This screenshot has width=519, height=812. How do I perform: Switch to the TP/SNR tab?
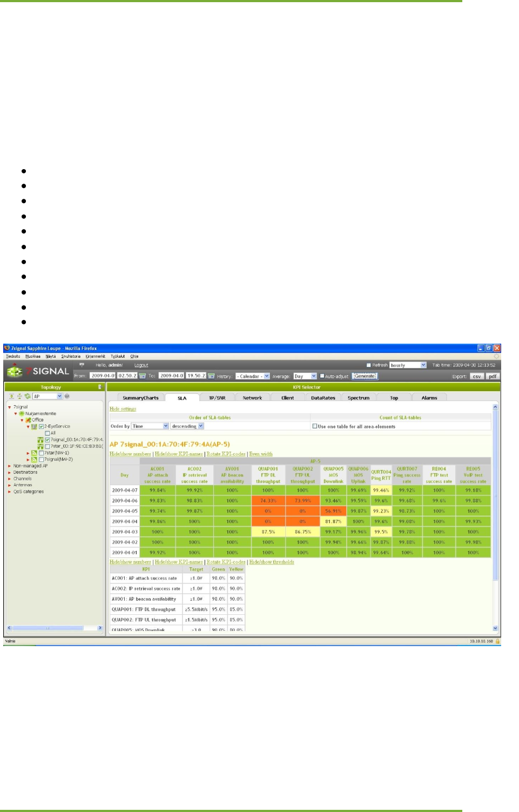pos(217,398)
